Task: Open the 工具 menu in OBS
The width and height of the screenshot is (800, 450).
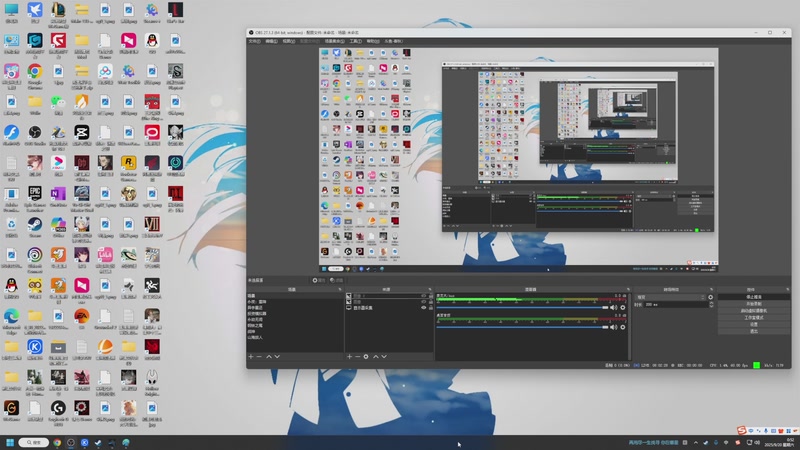Action: 356,41
